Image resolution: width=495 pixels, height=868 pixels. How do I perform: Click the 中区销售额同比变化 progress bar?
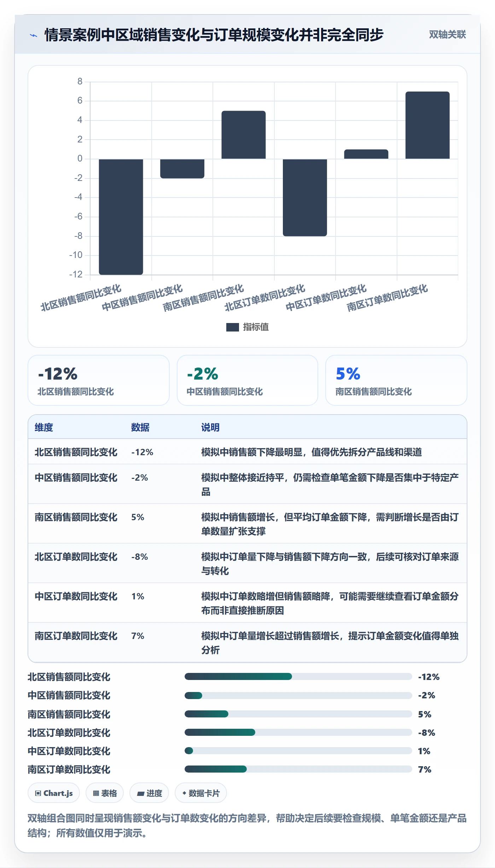[298, 696]
